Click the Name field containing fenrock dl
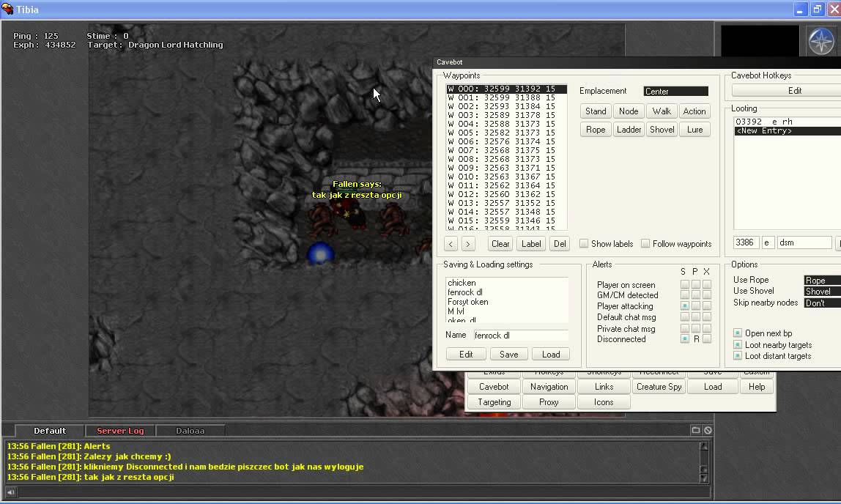The image size is (841, 504). (521, 336)
